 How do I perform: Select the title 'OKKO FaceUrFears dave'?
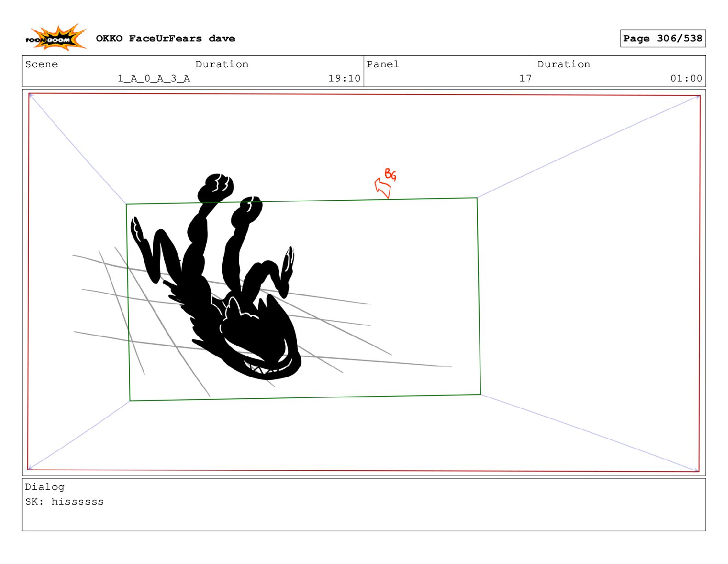[165, 39]
